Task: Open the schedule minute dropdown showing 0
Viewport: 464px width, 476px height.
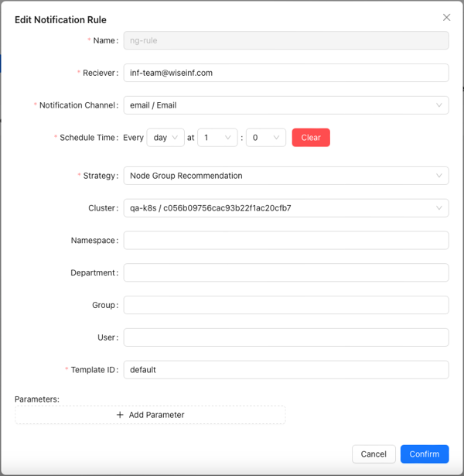Action: (266, 138)
